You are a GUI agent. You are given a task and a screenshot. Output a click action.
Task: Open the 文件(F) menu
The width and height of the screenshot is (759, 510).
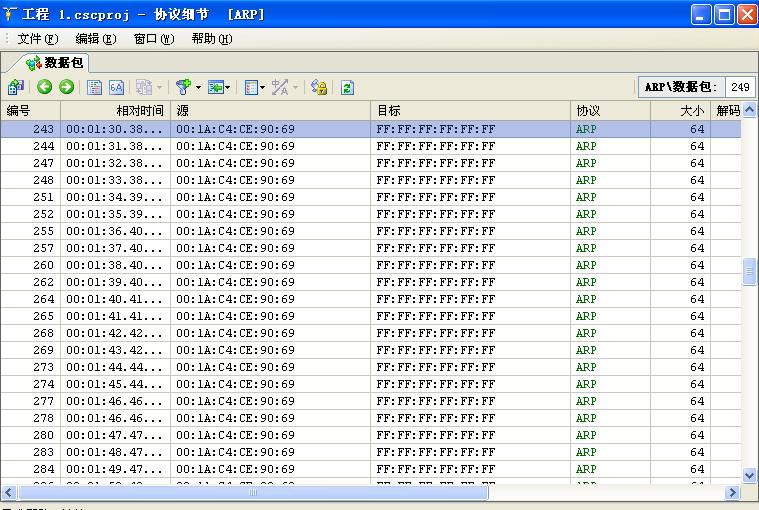[x=38, y=39]
